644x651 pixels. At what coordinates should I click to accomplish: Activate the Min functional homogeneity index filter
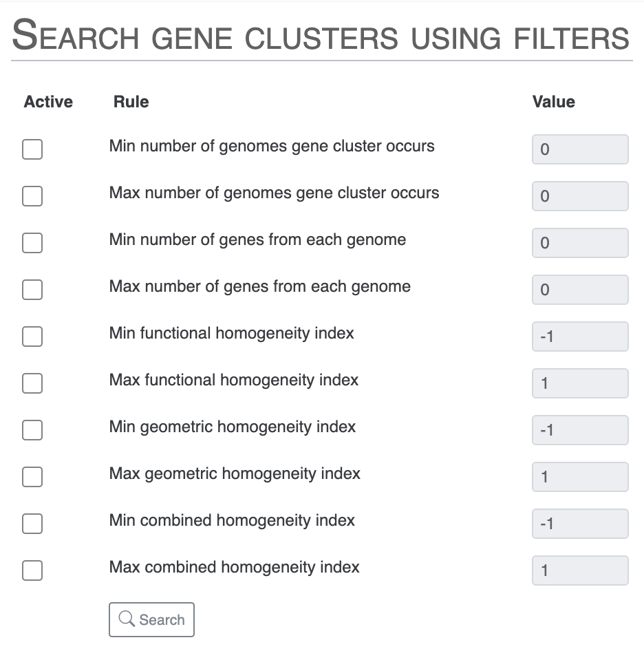(x=32, y=336)
